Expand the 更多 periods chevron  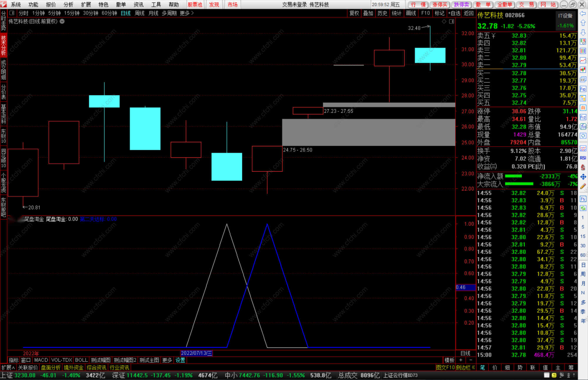193,13
